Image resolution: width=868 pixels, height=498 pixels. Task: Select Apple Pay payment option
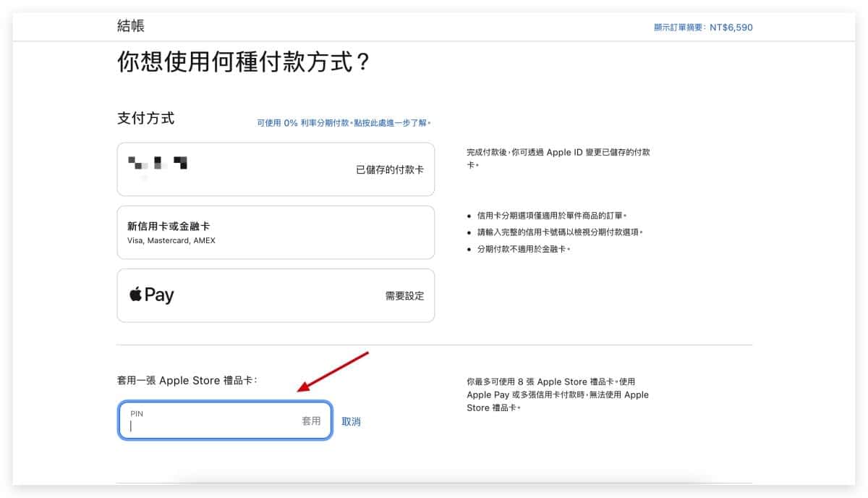(x=276, y=295)
